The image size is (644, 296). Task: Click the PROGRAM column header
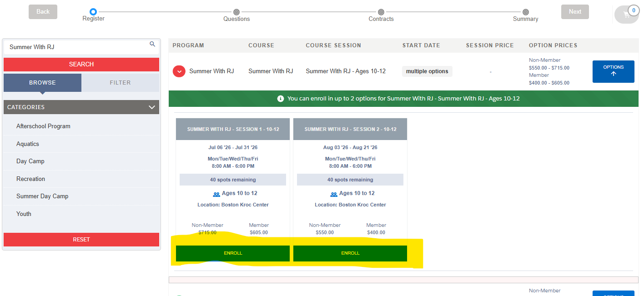pos(188,45)
